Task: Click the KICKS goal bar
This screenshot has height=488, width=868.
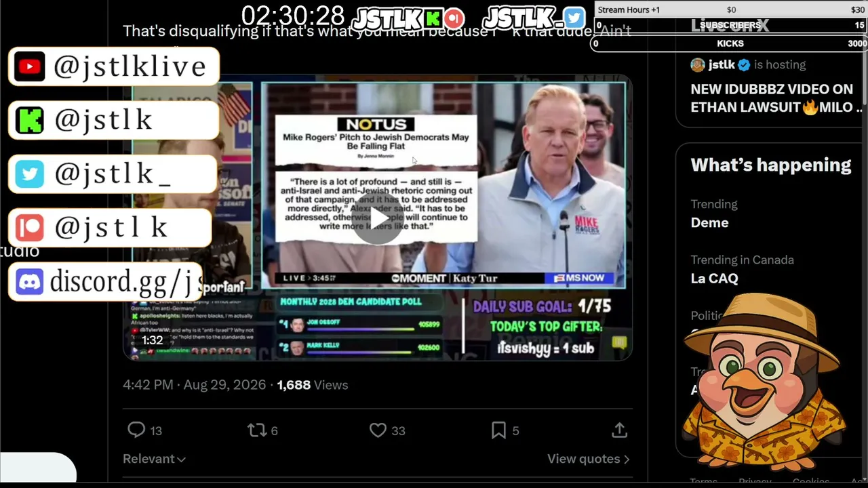Action: pyautogui.click(x=730, y=43)
